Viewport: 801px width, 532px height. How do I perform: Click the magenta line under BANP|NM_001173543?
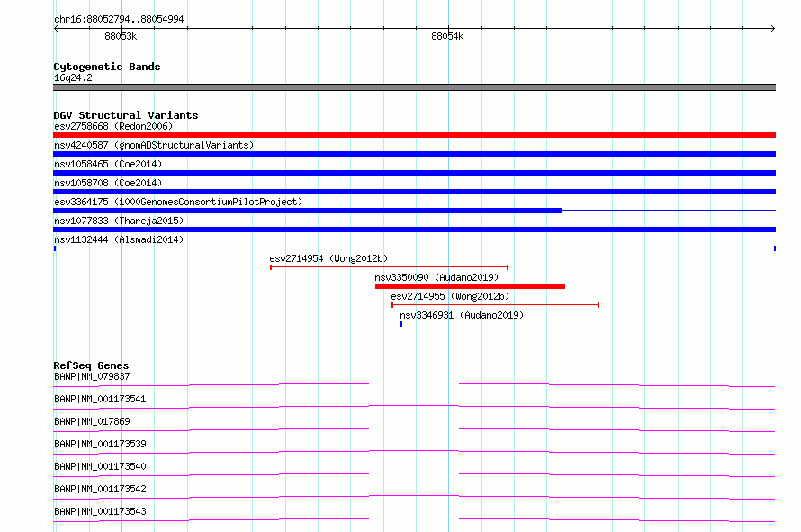pos(414,519)
